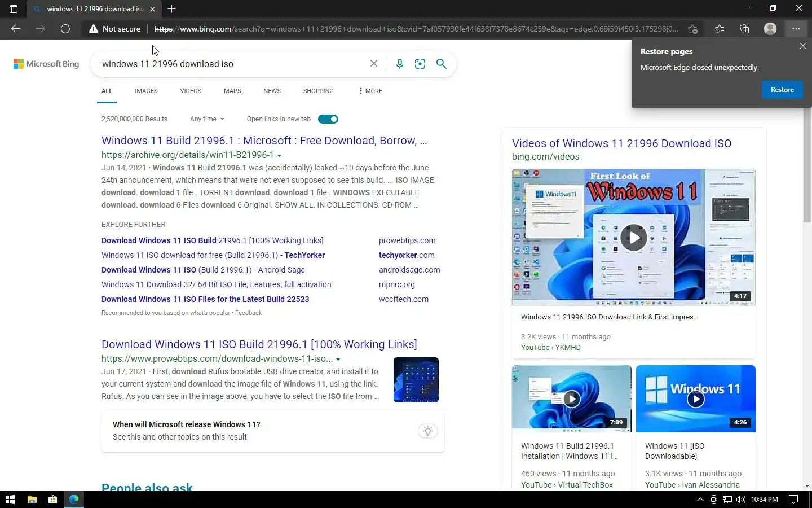This screenshot has height=508, width=812.
Task: Click the mpnrc.org domain link
Action: [397, 284]
